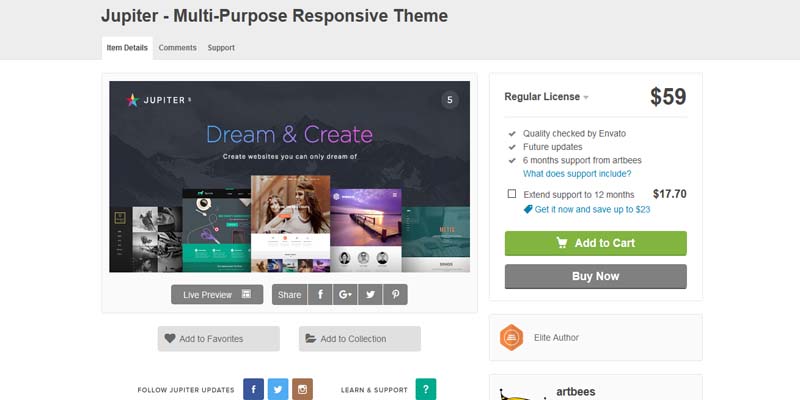This screenshot has width=800, height=400.
Task: Click the Jupiter star logo in preview
Action: click(133, 100)
